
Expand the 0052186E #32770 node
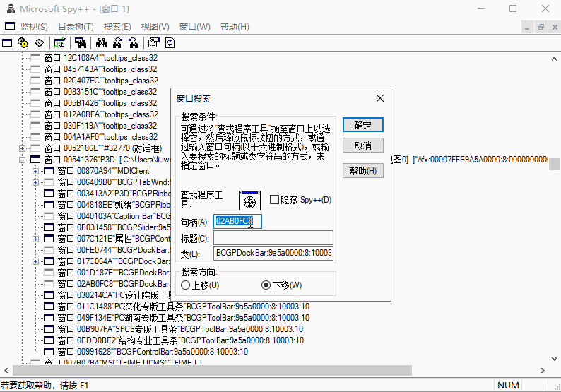pos(22,148)
